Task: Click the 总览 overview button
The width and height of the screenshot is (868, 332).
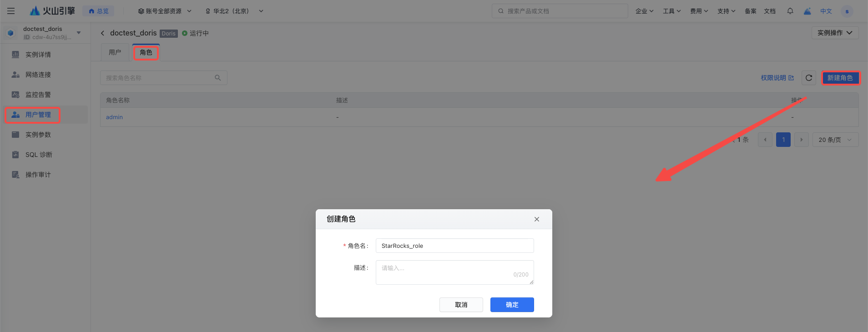Action: click(x=98, y=11)
